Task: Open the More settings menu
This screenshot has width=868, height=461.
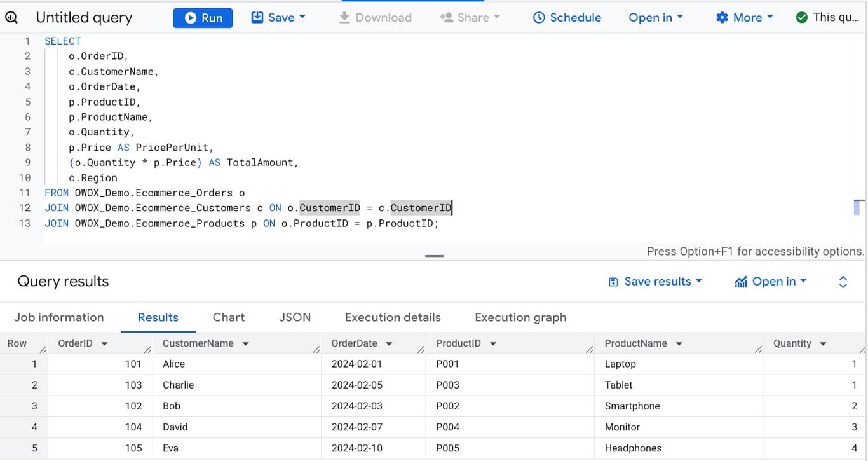Action: (744, 18)
